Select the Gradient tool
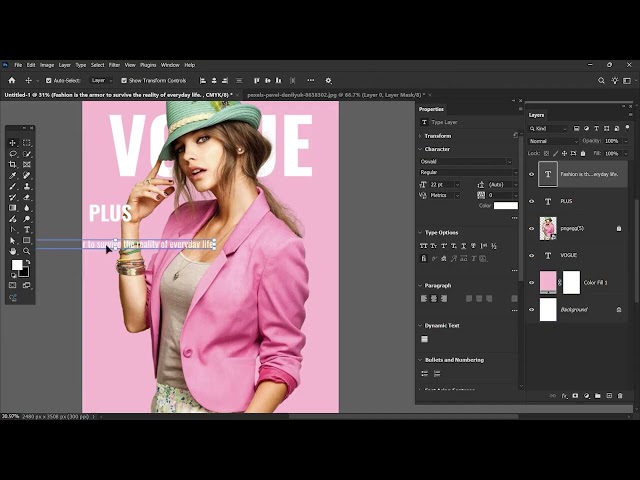The image size is (640, 480). [x=13, y=208]
